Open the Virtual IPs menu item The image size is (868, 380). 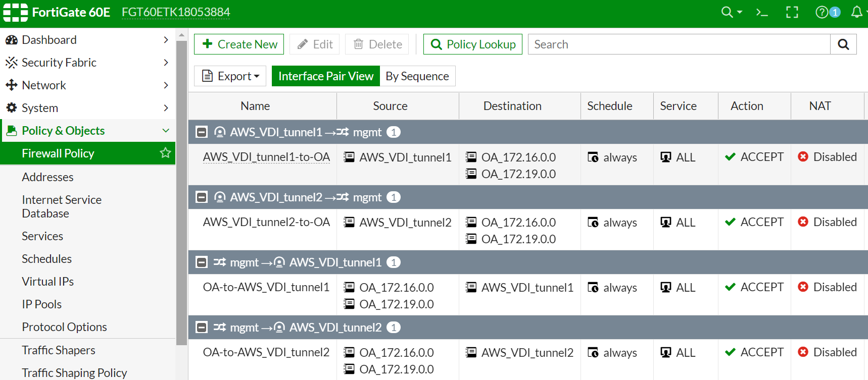click(x=47, y=282)
